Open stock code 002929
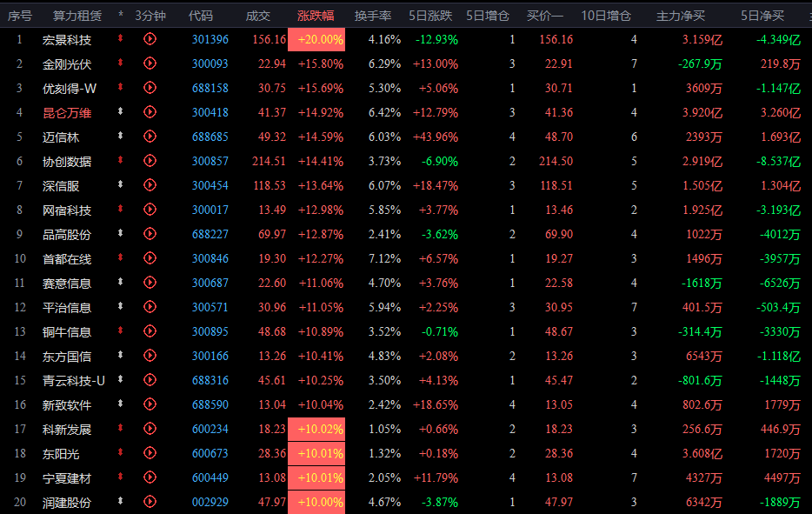 click(x=210, y=502)
